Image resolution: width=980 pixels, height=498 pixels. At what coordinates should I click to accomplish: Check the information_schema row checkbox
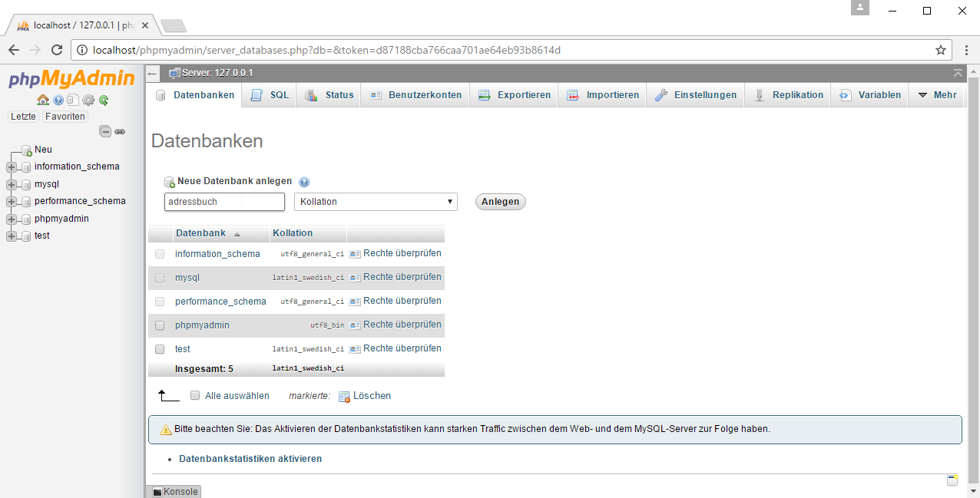point(160,254)
